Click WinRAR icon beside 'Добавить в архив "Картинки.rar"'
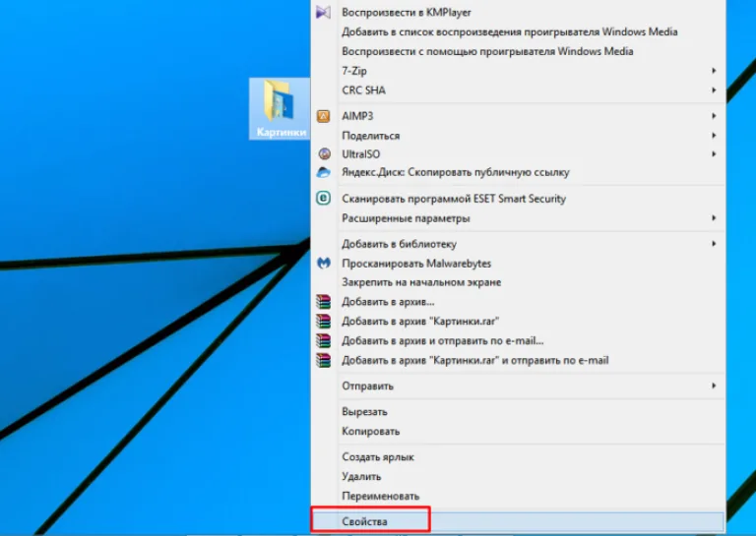This screenshot has height=536, width=756. 324,322
